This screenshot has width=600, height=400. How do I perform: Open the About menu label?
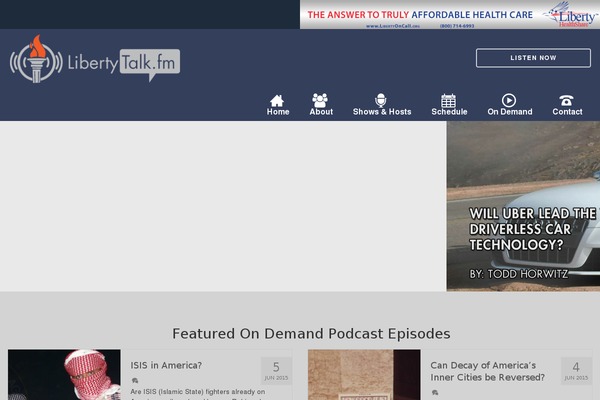click(321, 112)
